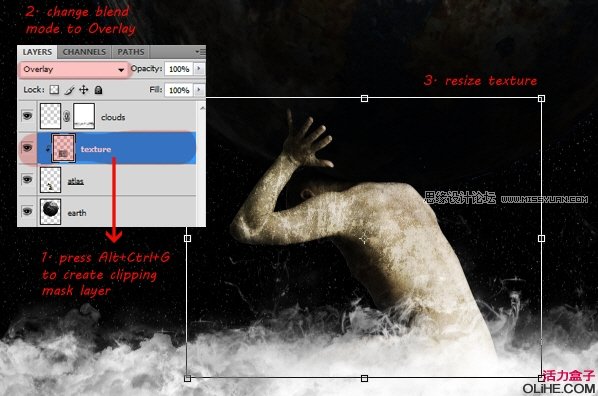
Task: Open the Overlay blend mode dropdown
Action: [74, 69]
